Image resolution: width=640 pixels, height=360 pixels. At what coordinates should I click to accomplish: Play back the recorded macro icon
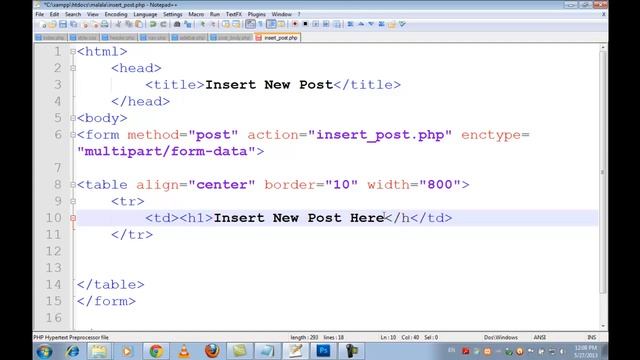point(316,24)
